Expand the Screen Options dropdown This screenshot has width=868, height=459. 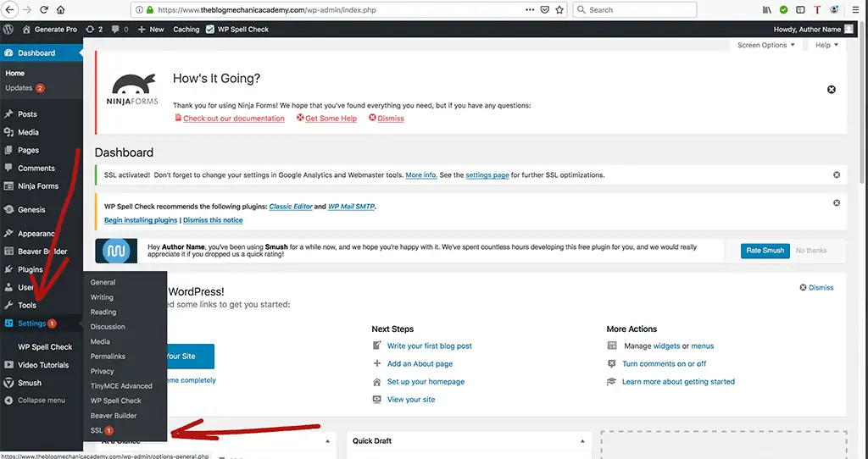pyautogui.click(x=765, y=45)
